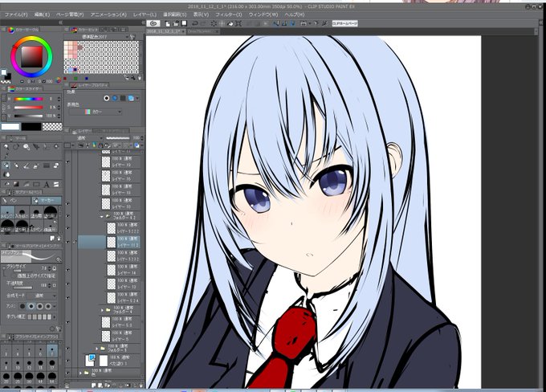Click the CLIPホームページ button
Image resolution: width=546 pixels, height=392 pixels.
click(344, 23)
